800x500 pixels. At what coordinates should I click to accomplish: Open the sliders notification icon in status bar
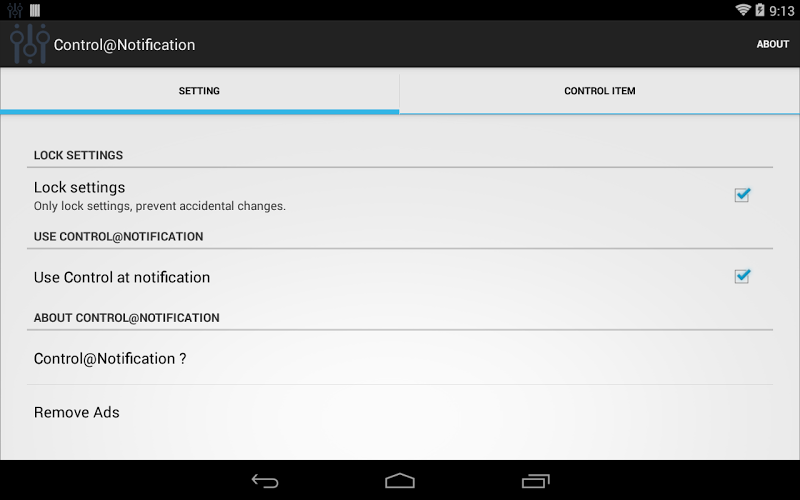coord(15,10)
